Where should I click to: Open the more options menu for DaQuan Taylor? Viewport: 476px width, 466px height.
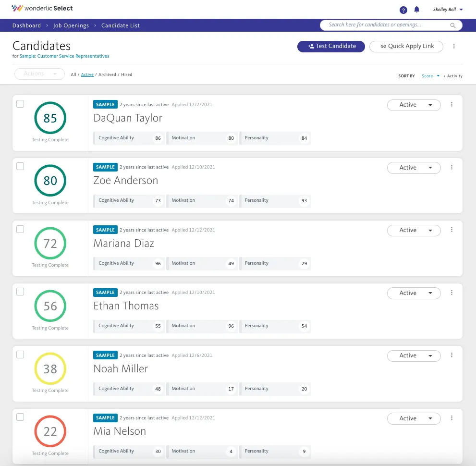pos(452,104)
